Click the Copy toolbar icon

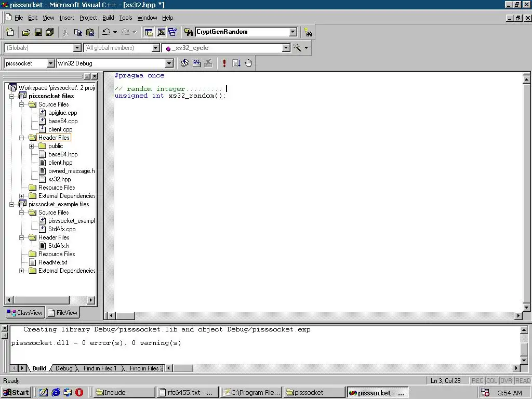[78, 32]
